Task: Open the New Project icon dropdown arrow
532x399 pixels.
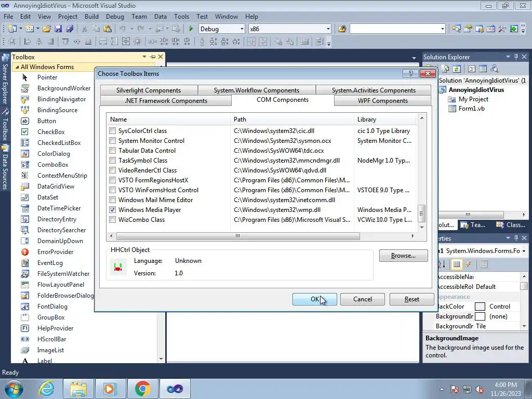Action: 20,29
